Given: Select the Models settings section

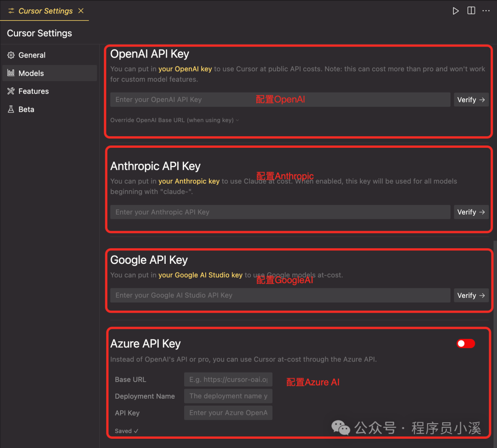Looking at the screenshot, I should click(x=50, y=73).
